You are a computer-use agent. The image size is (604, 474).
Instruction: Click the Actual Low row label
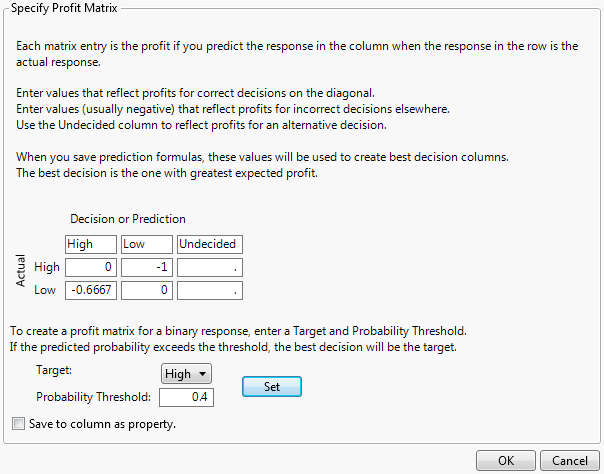[x=48, y=290]
